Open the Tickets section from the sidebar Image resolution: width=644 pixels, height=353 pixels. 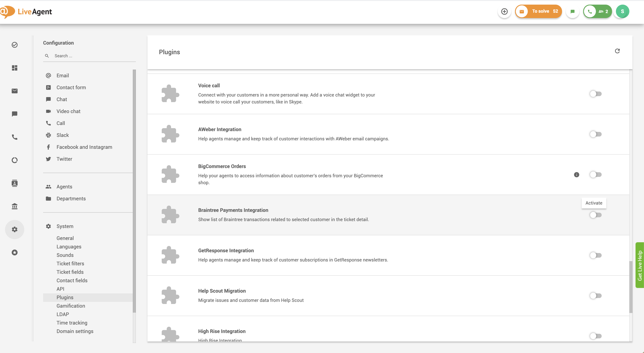click(x=14, y=91)
